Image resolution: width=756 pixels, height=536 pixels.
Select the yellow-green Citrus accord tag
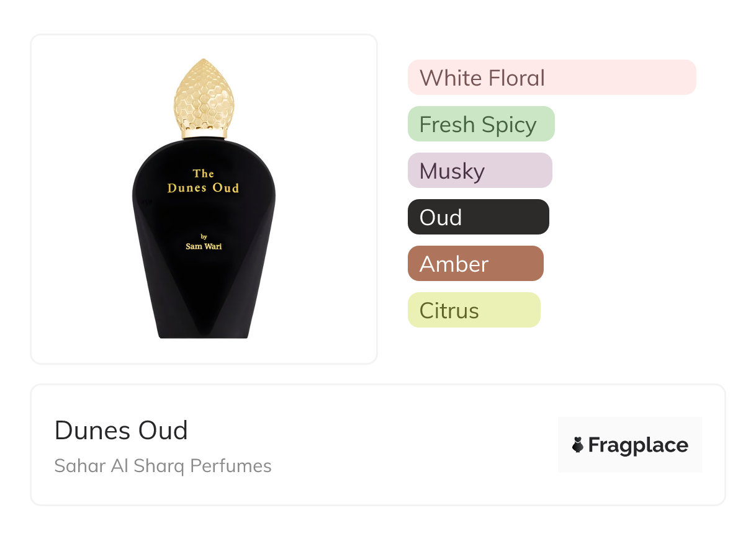point(474,310)
